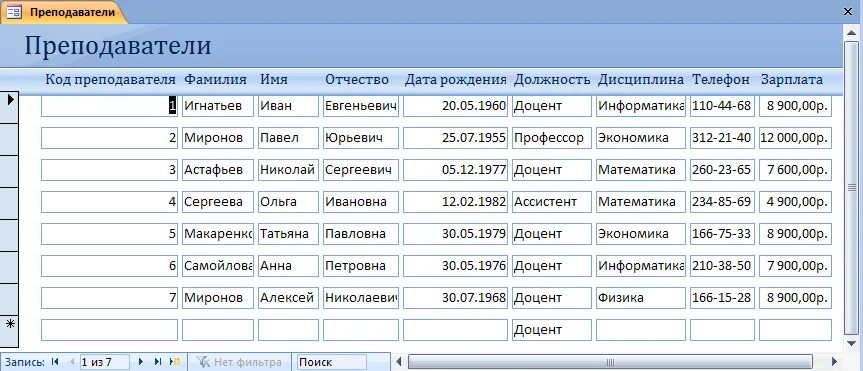The height and width of the screenshot is (371, 863).
Task: Click salary 7 600,00р. field
Action: pos(795,170)
